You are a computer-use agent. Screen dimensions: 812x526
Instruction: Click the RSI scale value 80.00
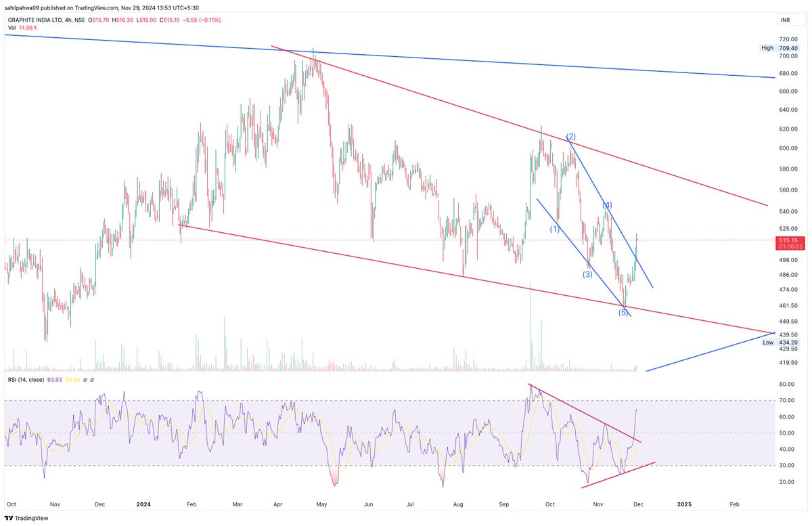(x=786, y=384)
